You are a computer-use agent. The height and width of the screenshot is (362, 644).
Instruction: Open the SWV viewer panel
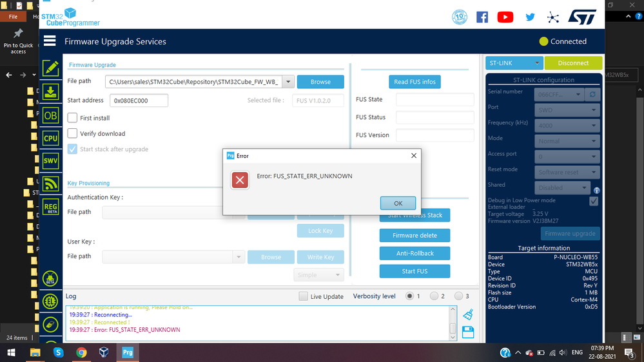[50, 161]
